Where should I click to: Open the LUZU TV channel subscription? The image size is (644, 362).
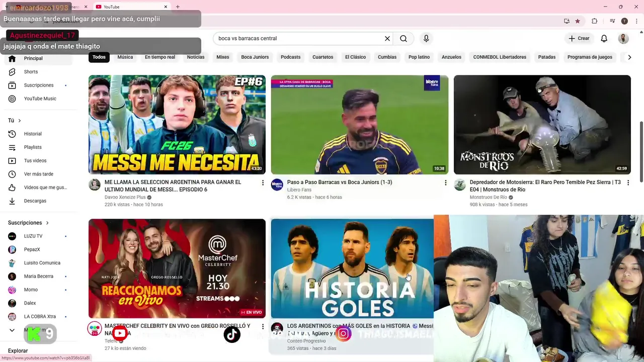pos(38,236)
